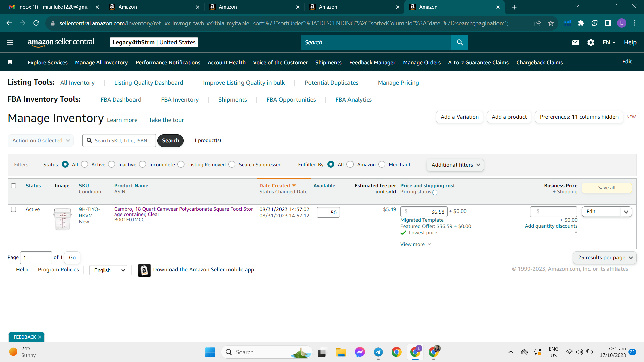Check the Cambro product row checkbox
This screenshot has width=644, height=362.
point(14,209)
